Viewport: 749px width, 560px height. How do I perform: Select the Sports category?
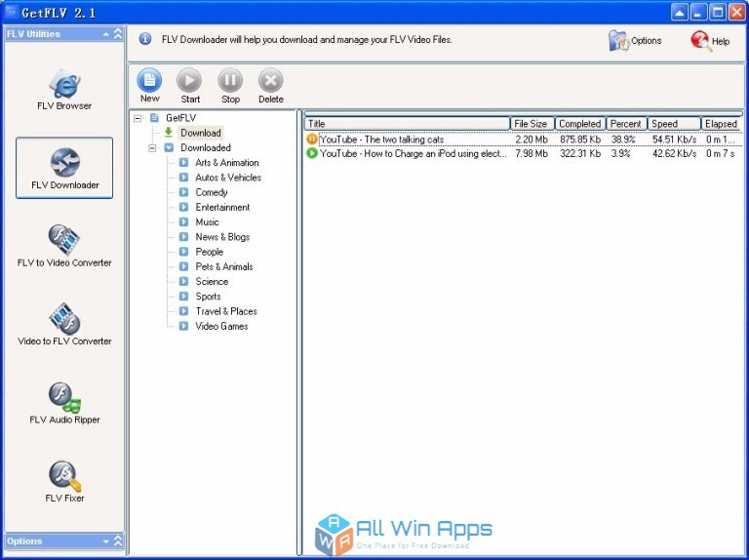(x=208, y=297)
